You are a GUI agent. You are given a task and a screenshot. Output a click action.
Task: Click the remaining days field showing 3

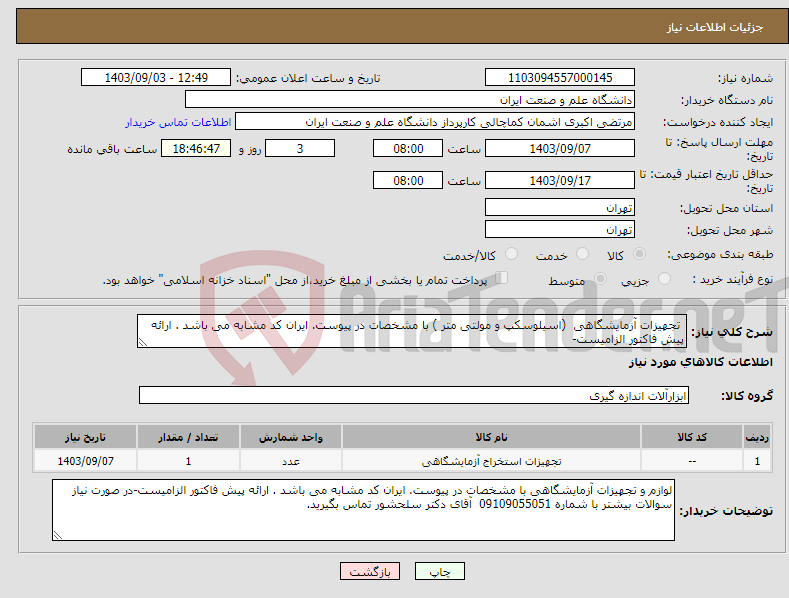tap(300, 148)
